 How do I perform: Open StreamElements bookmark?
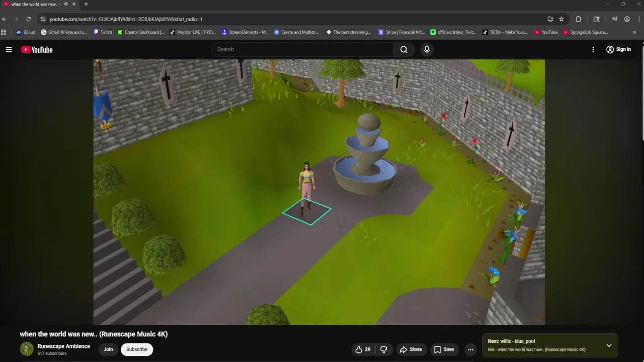pos(245,32)
